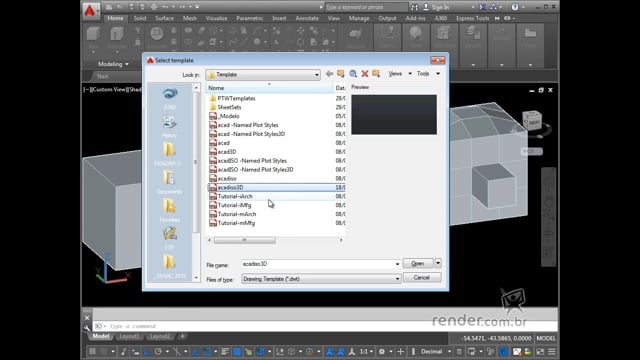
Task: Click the Search the Web icon in dialog
Action: (353, 74)
